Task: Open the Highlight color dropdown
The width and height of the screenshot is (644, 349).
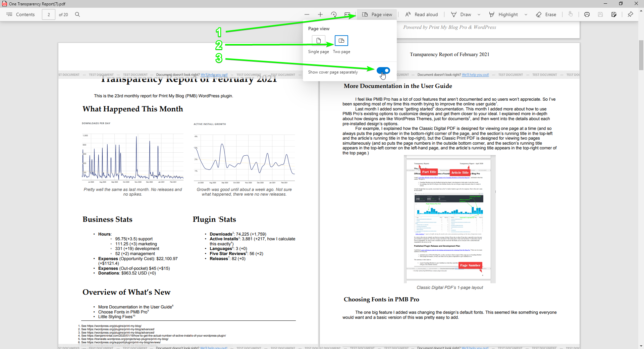Action: [x=526, y=14]
